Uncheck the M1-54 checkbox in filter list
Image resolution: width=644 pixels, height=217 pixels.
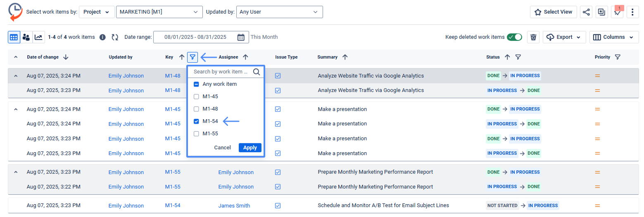click(x=197, y=121)
